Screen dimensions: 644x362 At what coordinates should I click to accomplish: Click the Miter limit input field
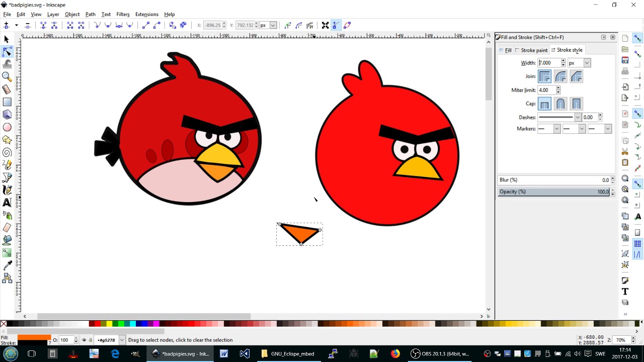546,90
